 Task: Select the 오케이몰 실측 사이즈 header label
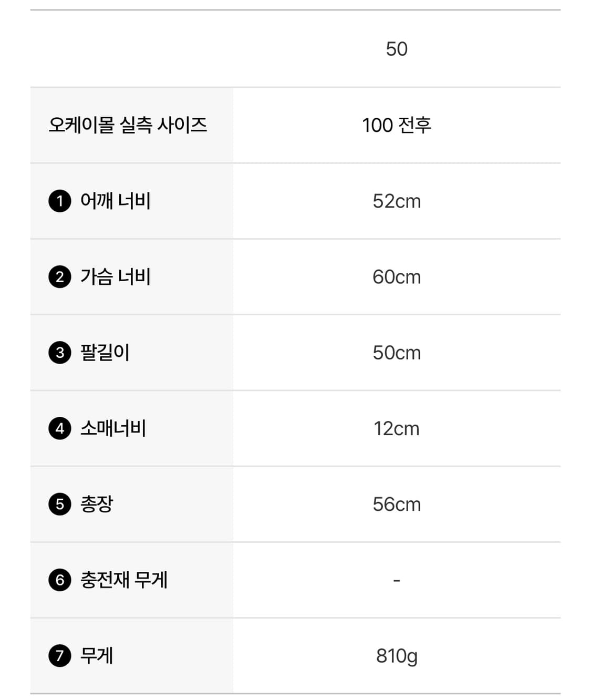tap(128, 125)
